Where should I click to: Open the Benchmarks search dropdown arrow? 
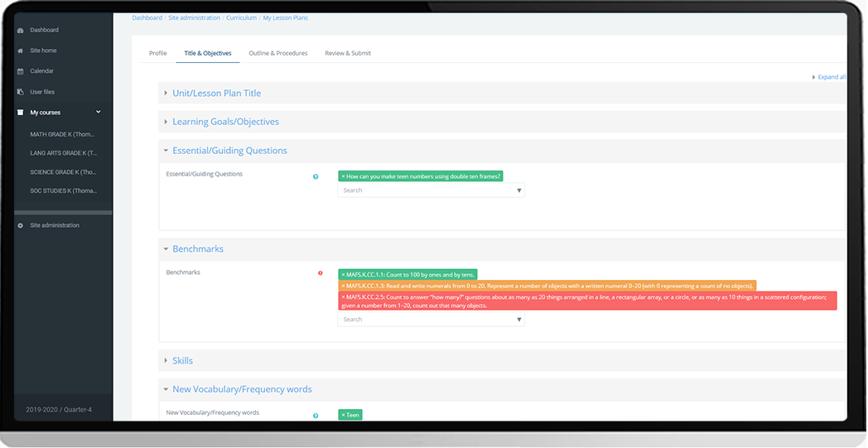click(x=519, y=320)
